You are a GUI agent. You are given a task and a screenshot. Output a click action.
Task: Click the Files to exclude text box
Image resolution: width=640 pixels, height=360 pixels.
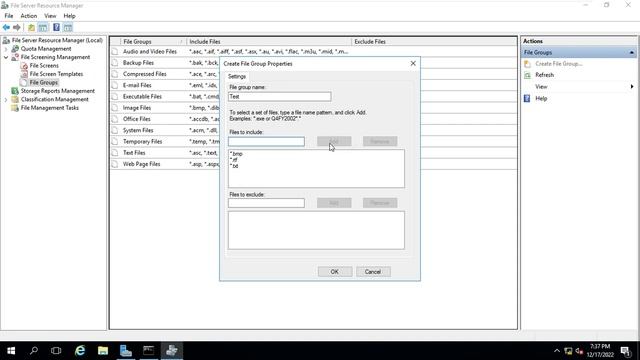(266, 203)
